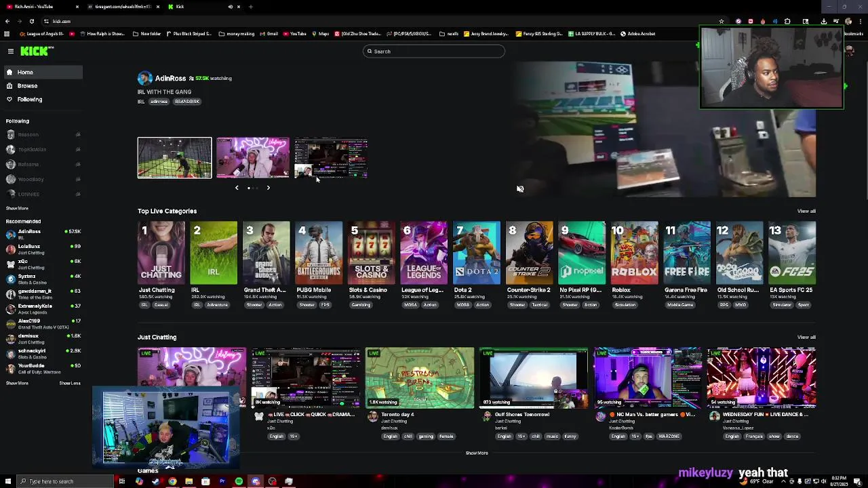
Task: Switch to the tineagent.com browser tab
Action: click(x=122, y=7)
